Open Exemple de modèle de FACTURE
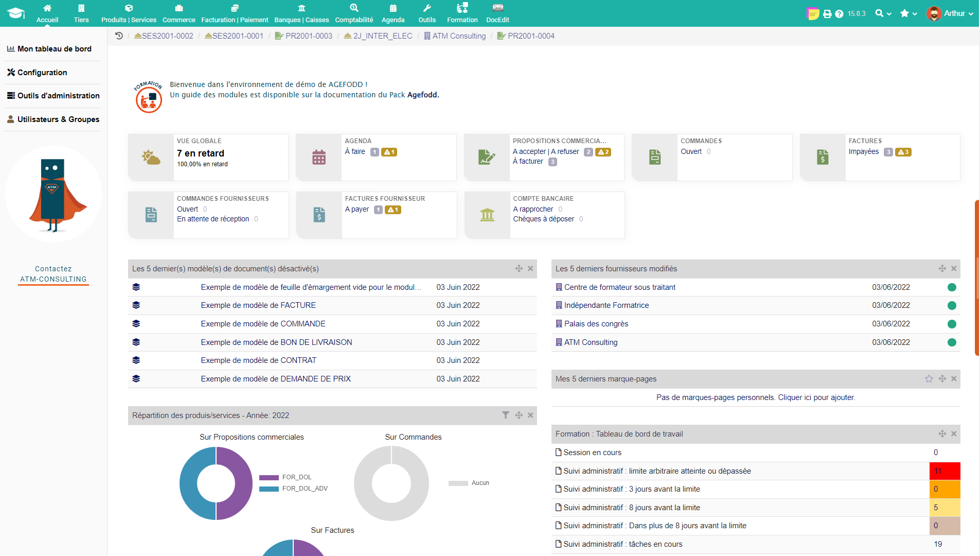Screen dimensions: 980x556 click(258, 305)
